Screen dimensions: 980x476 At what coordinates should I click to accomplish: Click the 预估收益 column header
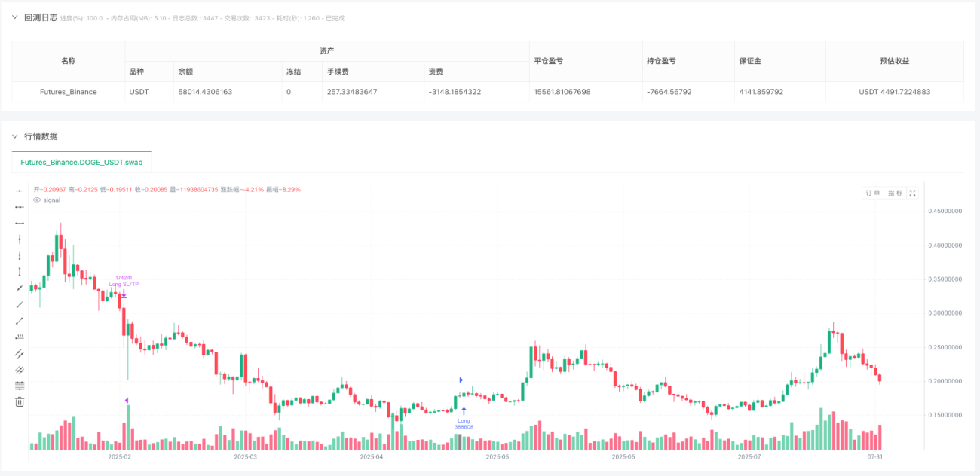click(x=895, y=61)
